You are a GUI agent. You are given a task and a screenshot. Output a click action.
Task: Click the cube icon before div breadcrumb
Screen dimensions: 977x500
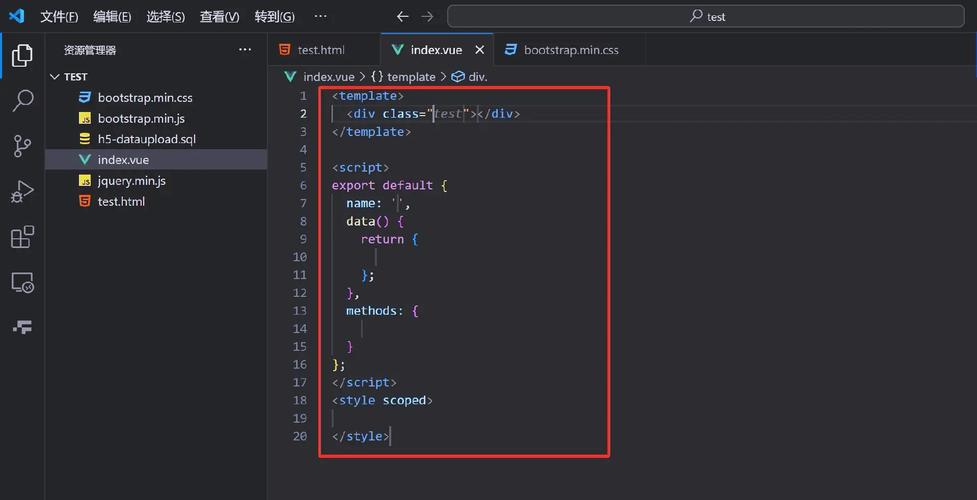pyautogui.click(x=458, y=77)
